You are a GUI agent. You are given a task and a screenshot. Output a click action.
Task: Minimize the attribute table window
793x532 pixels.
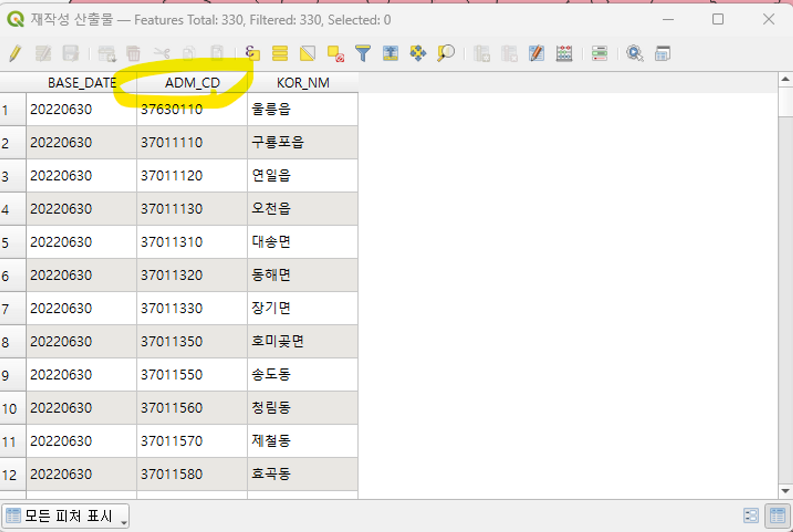668,19
